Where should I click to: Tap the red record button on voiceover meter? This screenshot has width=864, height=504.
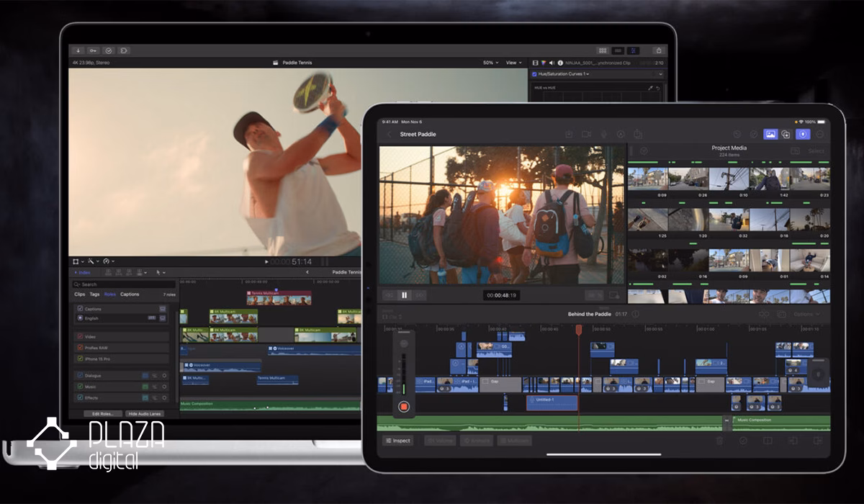click(404, 407)
